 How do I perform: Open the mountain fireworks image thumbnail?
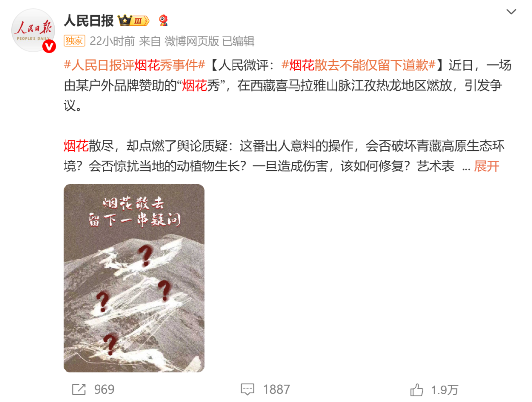pos(134,278)
